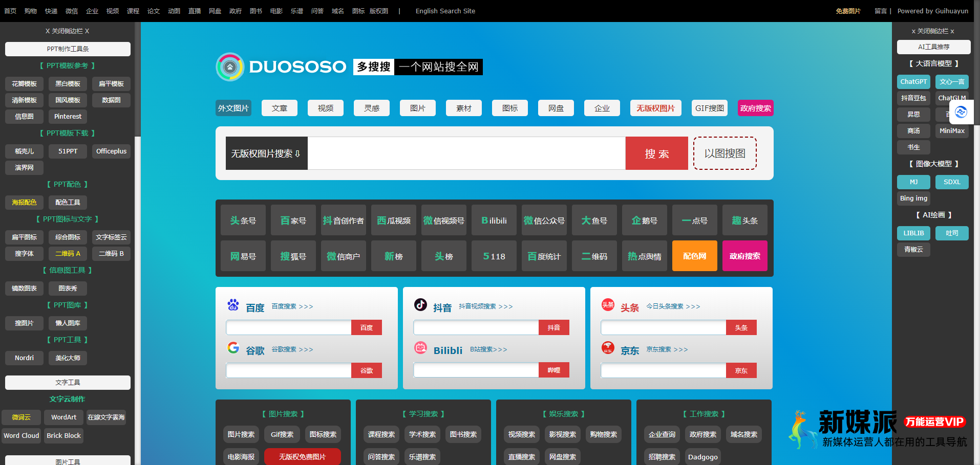Open the 百家号 tile

pyautogui.click(x=293, y=220)
